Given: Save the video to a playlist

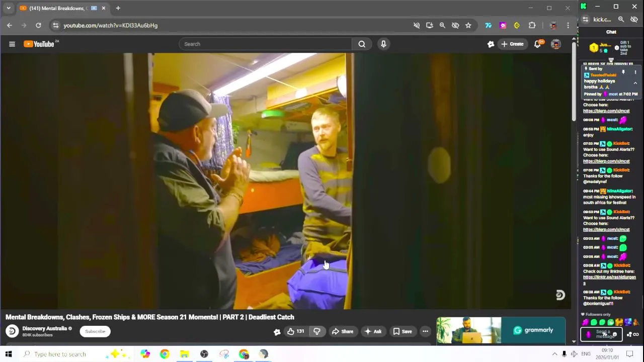Looking at the screenshot, I should 403,331.
